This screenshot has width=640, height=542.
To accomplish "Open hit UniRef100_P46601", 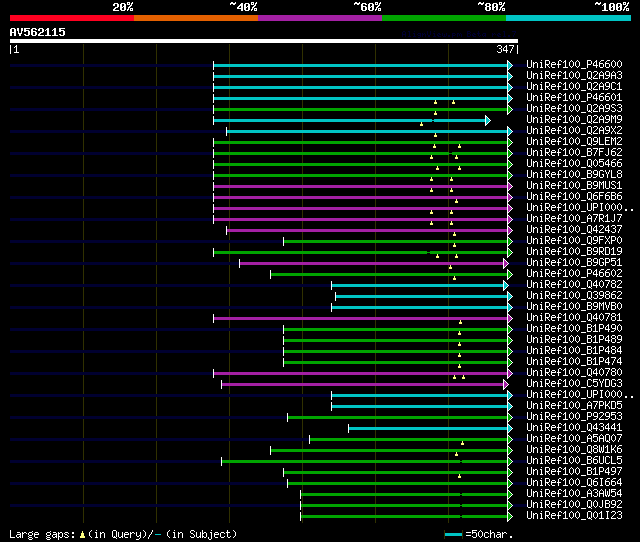I will [574, 98].
